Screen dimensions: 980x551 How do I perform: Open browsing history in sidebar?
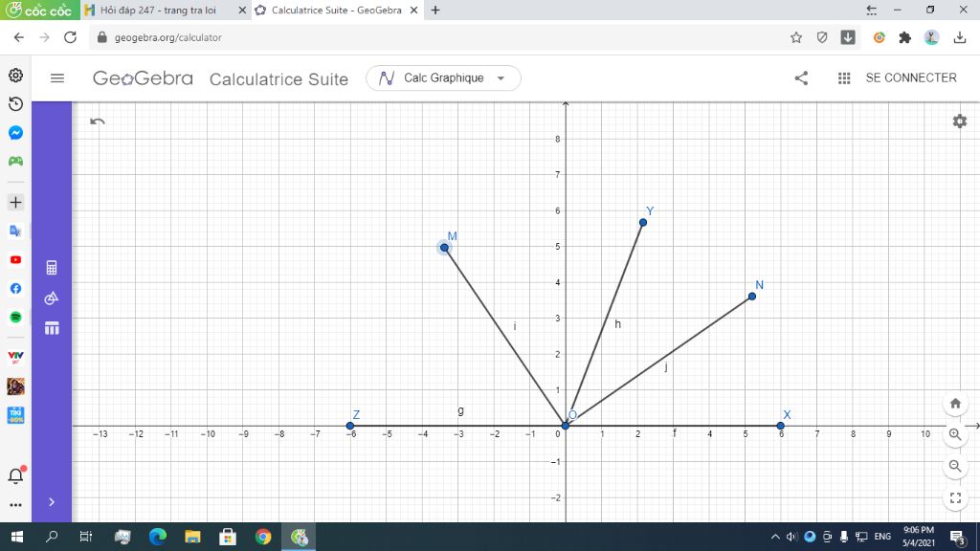coord(15,103)
